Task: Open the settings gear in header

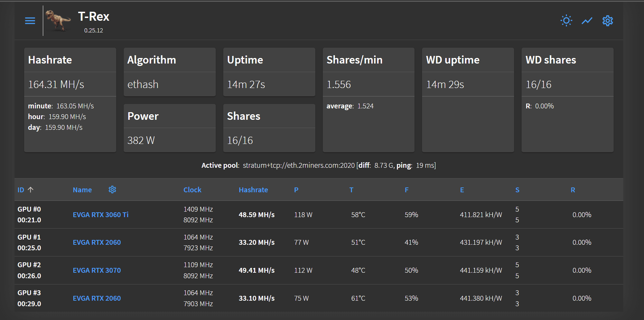Action: (x=607, y=21)
